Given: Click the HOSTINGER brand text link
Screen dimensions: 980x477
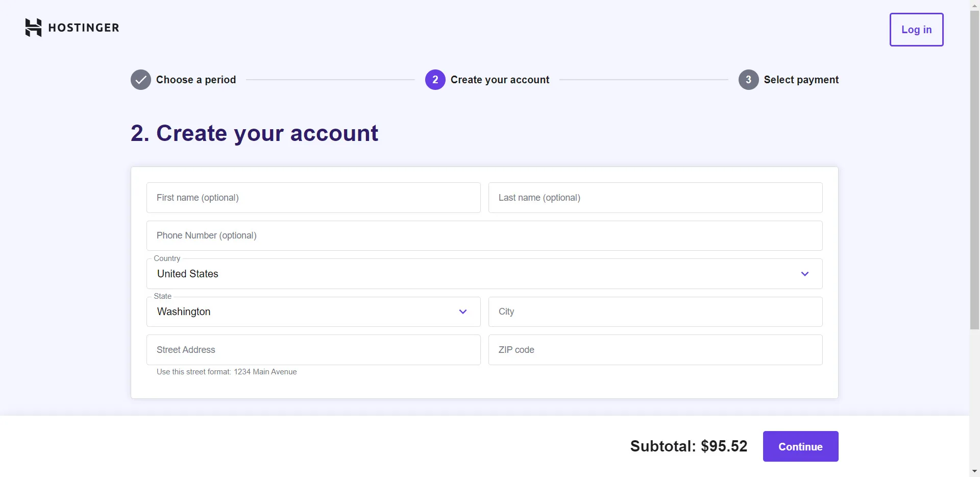Looking at the screenshot, I should click(x=84, y=28).
